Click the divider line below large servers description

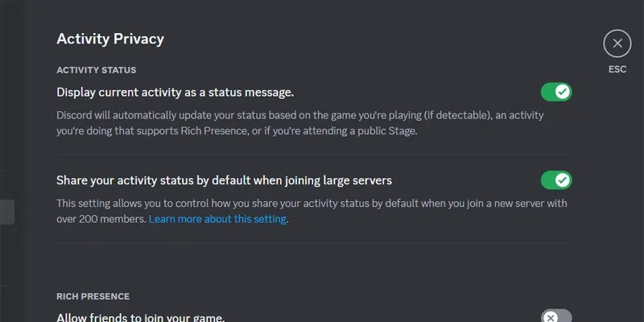pos(312,242)
